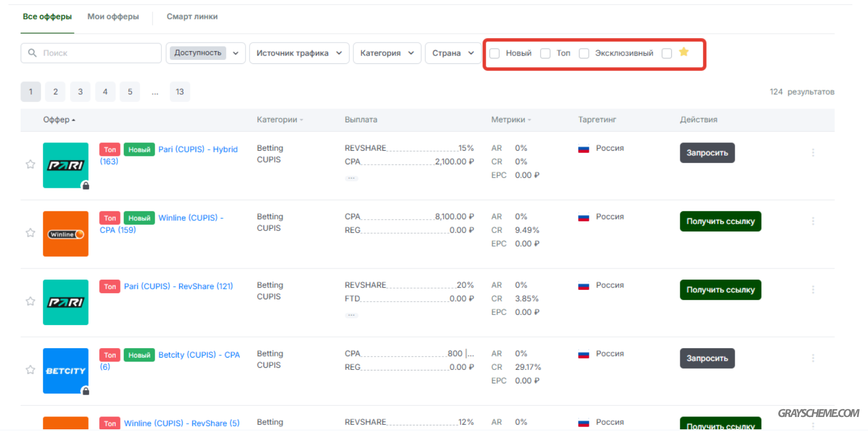Star the Pari (CUPIS) - RevShare offer
The width and height of the screenshot is (868, 431).
click(30, 301)
